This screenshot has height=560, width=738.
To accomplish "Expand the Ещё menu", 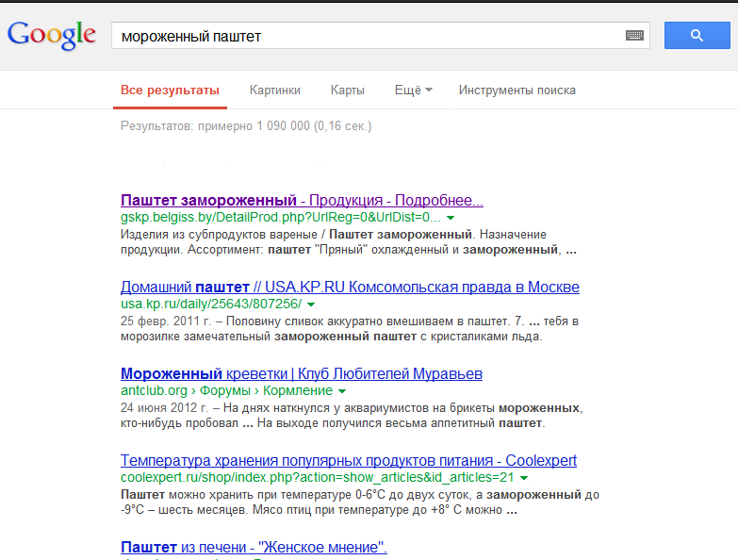I will (x=414, y=91).
